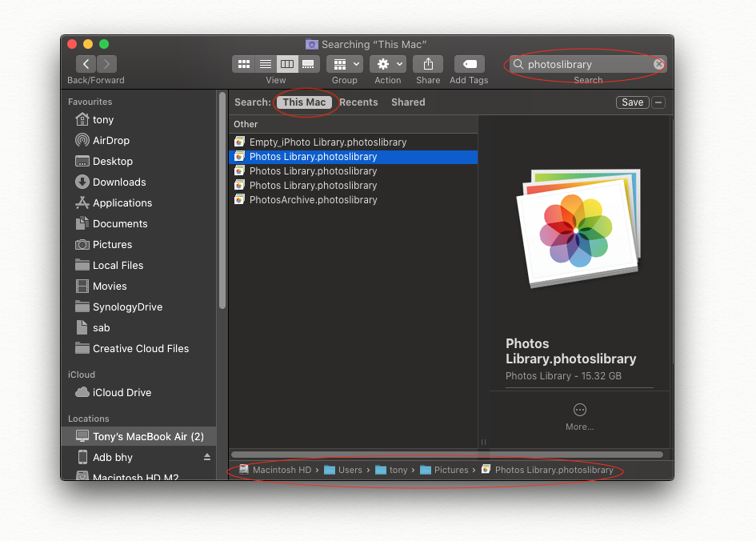This screenshot has width=756, height=541.
Task: Select This Mac search scope
Action: tap(304, 102)
